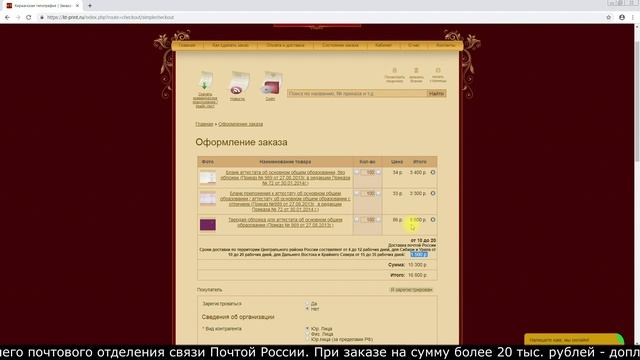This screenshot has width=640, height=360.
Task: Go back in browser history
Action: (x=7, y=18)
